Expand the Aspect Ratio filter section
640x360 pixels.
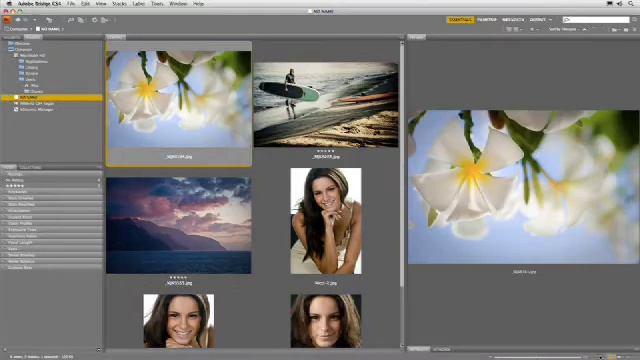(52, 217)
